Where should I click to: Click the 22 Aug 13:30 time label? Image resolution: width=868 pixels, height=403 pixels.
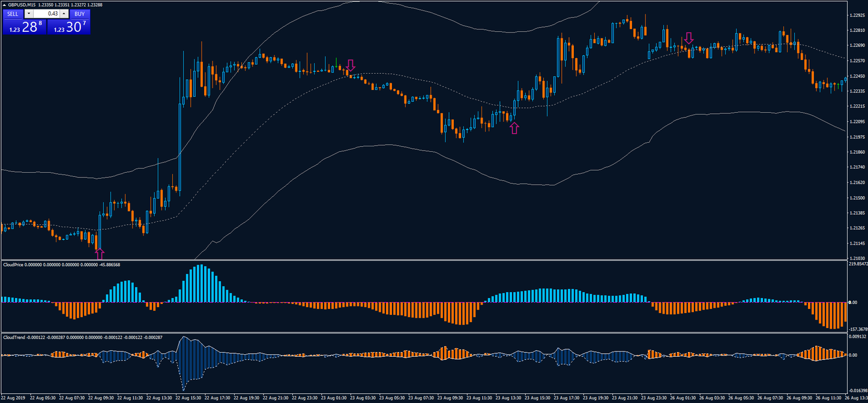pos(158,398)
